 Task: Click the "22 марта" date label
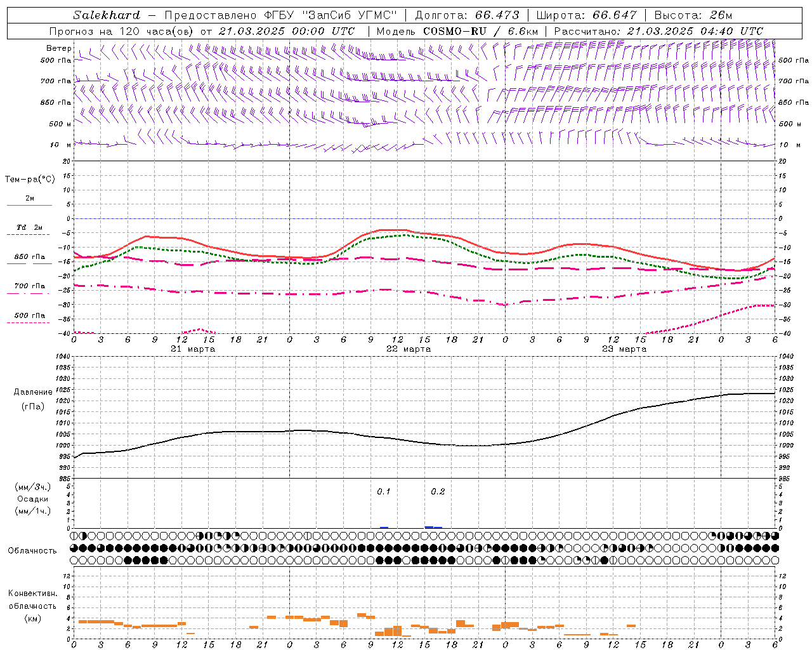(x=409, y=349)
